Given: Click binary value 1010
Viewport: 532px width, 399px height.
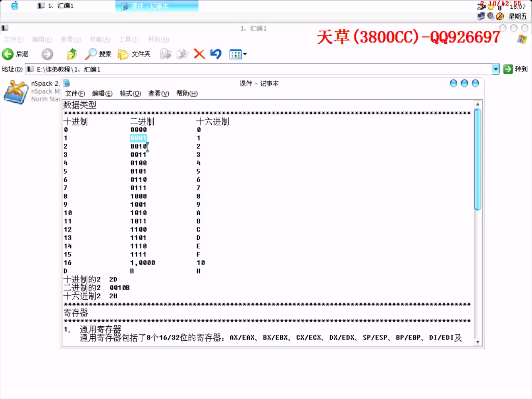Looking at the screenshot, I should point(138,213).
